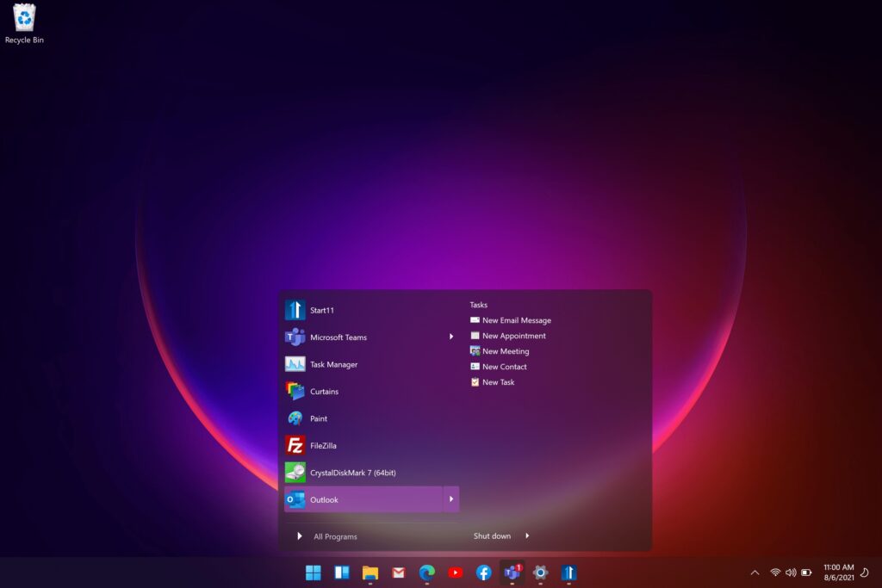The image size is (882, 588).
Task: Expand All Programs list
Action: [x=327, y=536]
